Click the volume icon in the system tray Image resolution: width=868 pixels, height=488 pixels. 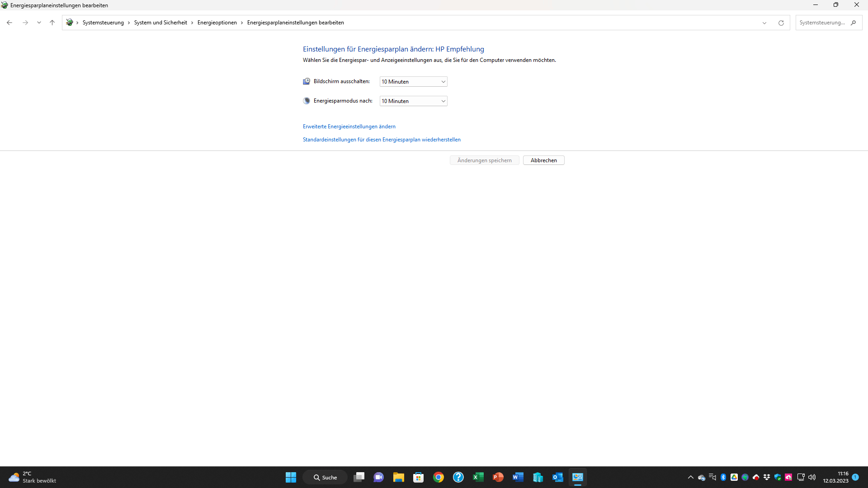coord(812,477)
